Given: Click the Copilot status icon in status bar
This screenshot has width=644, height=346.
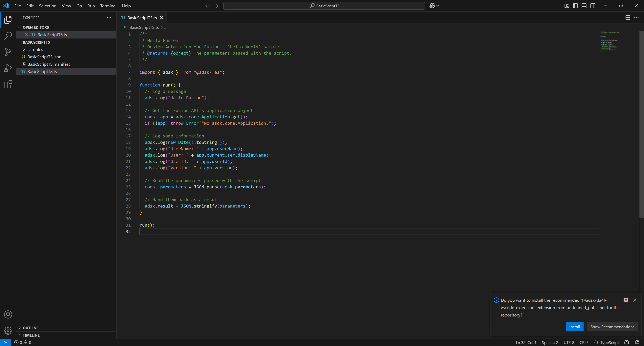Looking at the screenshot, I should tap(627, 342).
